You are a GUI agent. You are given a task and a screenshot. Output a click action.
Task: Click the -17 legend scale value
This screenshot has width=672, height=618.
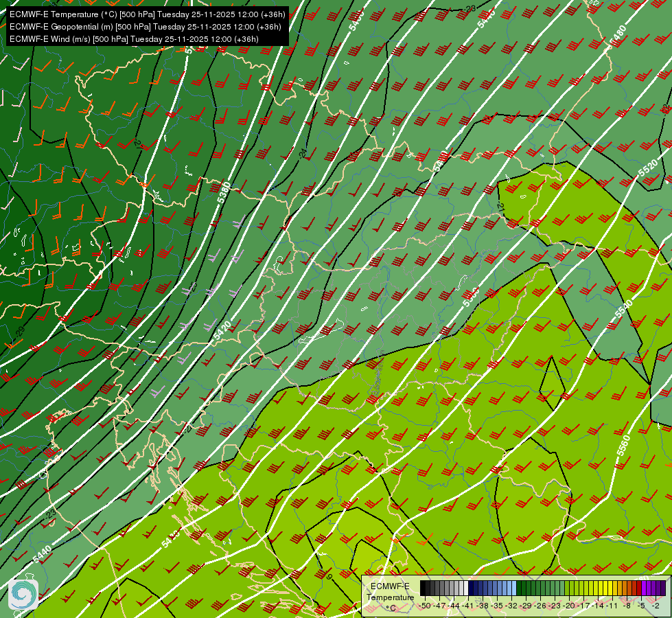click(x=583, y=606)
